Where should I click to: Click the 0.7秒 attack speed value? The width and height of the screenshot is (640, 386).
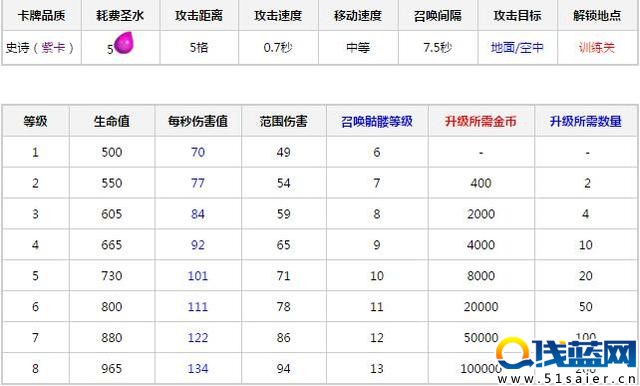(278, 48)
